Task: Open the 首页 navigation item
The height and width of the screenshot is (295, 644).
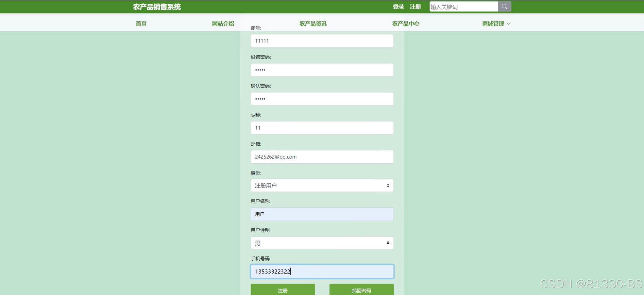Action: pyautogui.click(x=141, y=23)
